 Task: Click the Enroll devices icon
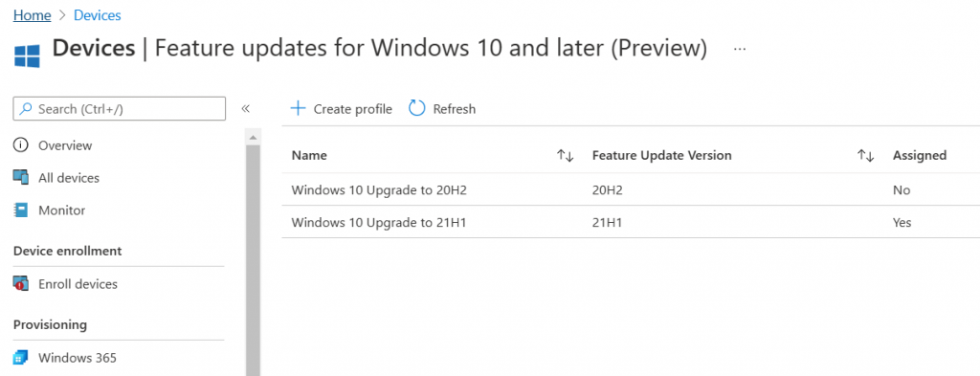(x=21, y=283)
